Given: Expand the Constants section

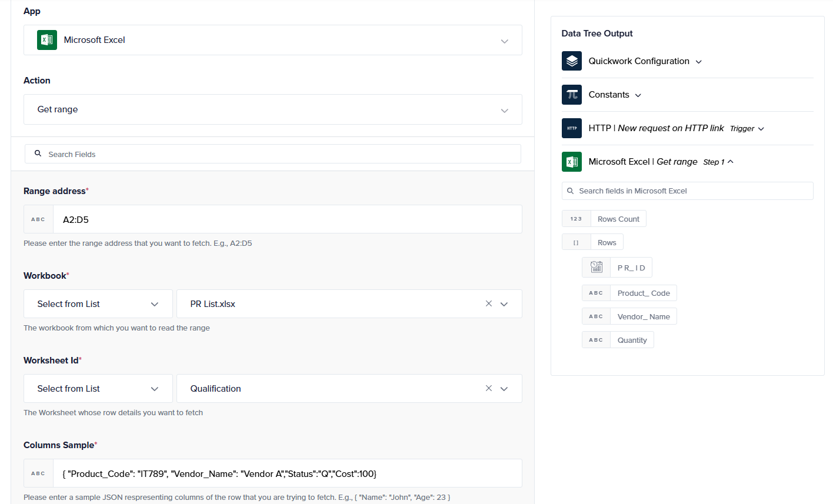Looking at the screenshot, I should (638, 95).
